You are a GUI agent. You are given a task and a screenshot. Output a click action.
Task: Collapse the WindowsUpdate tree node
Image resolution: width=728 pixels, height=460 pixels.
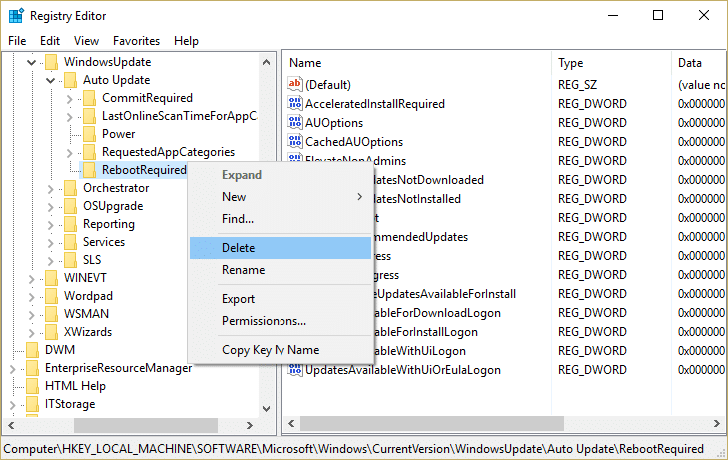[32, 62]
